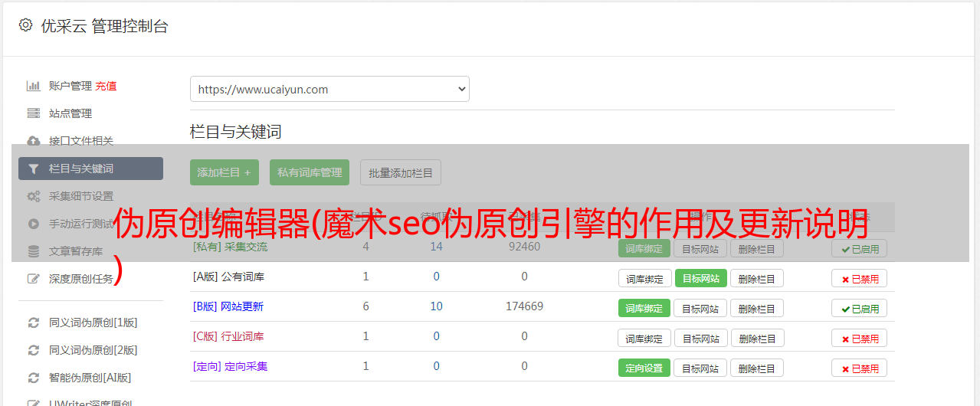This screenshot has height=406, width=980.
Task: Open the site URL dropdown https://www.ucaiyun.com
Action: click(x=329, y=89)
